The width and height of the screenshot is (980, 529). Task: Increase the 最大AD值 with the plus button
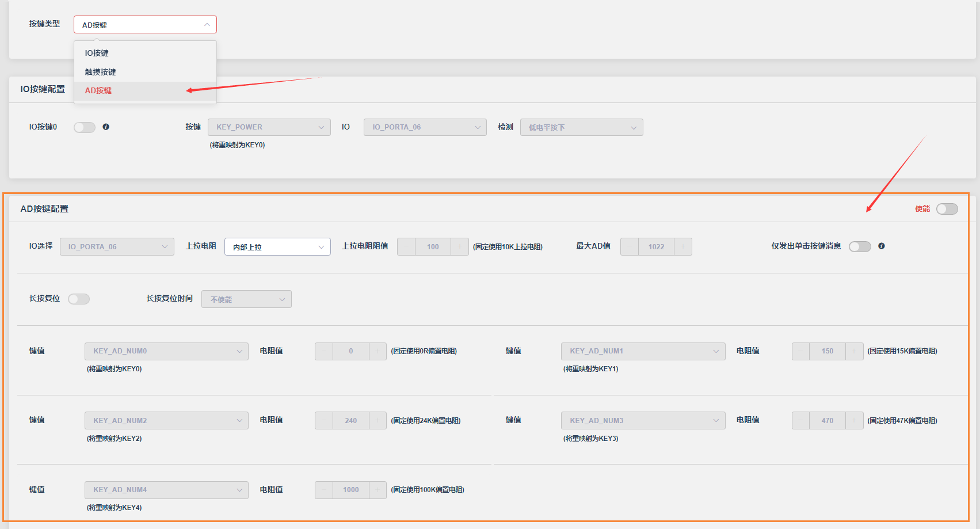pyautogui.click(x=683, y=246)
